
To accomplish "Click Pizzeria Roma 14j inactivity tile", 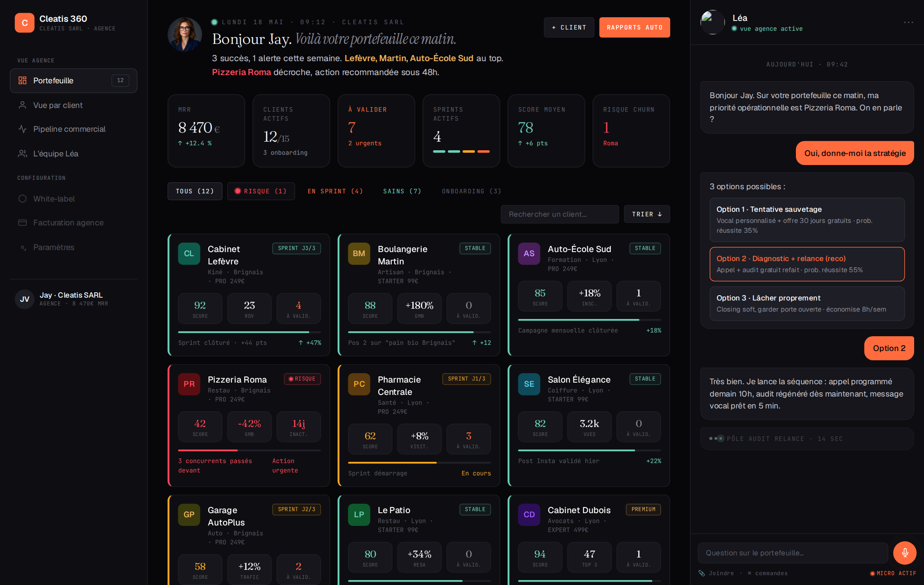I will pyautogui.click(x=299, y=427).
